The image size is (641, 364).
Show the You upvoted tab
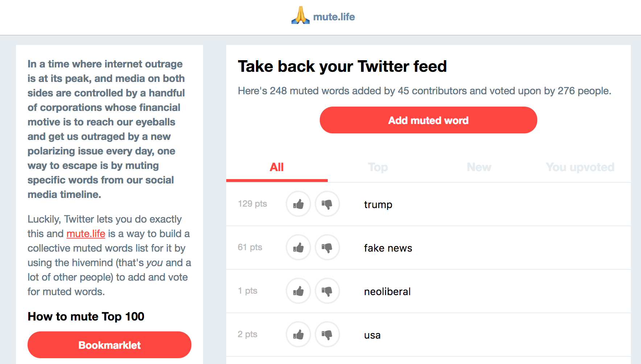(580, 167)
